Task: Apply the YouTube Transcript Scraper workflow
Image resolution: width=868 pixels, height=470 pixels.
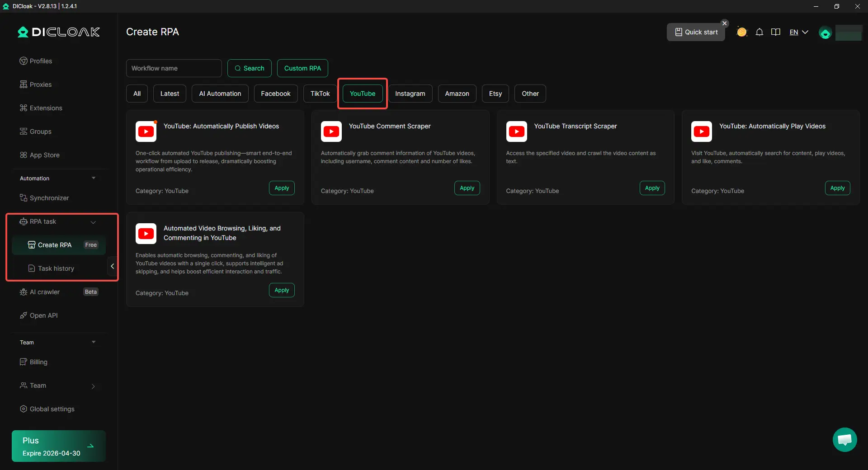Action: click(652, 188)
